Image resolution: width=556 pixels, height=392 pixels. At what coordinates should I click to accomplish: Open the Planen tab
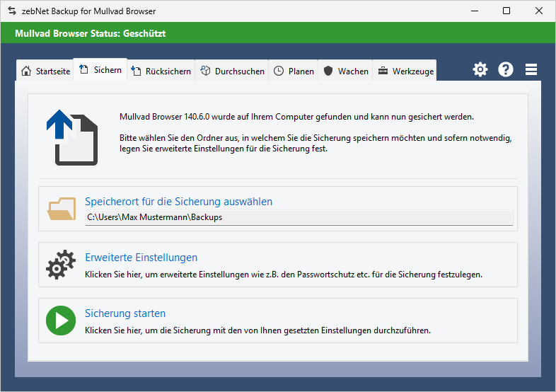(x=294, y=71)
